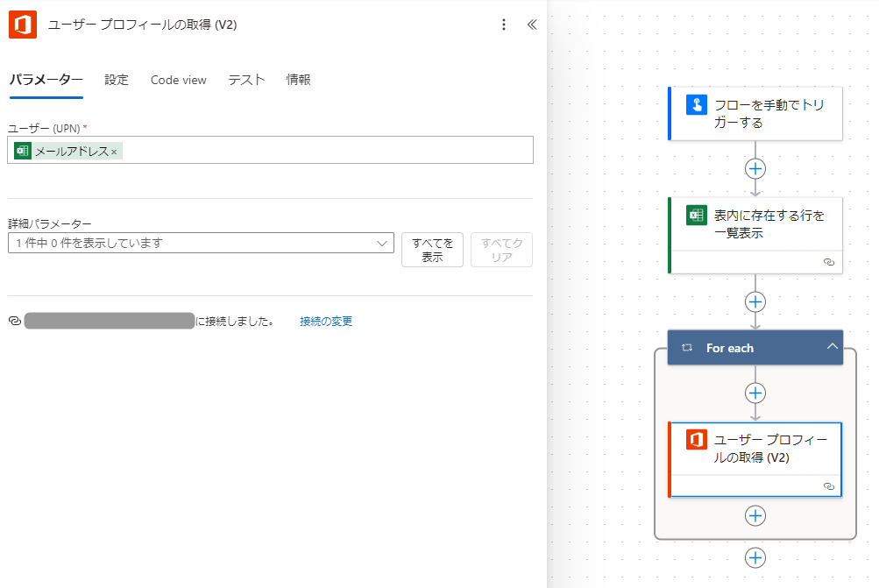
Task: Add a step at top inside For each
Action: tap(755, 393)
